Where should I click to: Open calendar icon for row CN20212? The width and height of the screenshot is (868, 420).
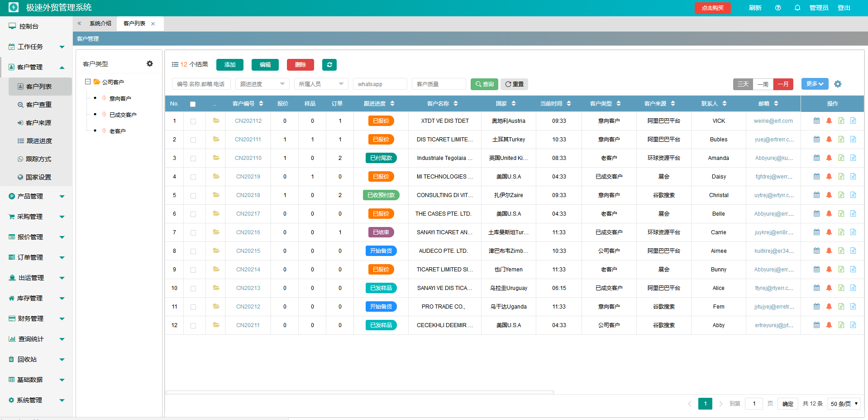816,306
